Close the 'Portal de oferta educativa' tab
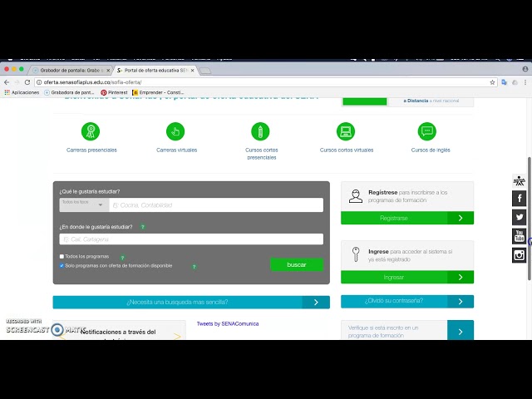Screen dimensions: 532x399 (x=192, y=70)
